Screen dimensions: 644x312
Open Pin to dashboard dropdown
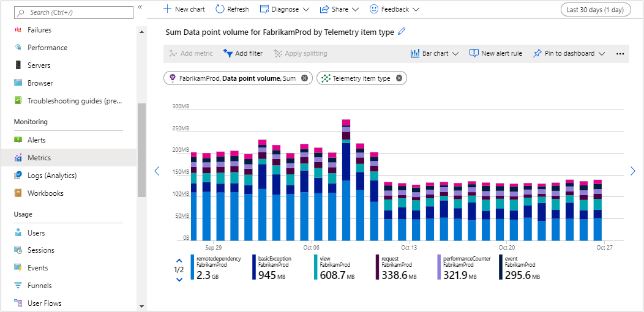pos(569,54)
